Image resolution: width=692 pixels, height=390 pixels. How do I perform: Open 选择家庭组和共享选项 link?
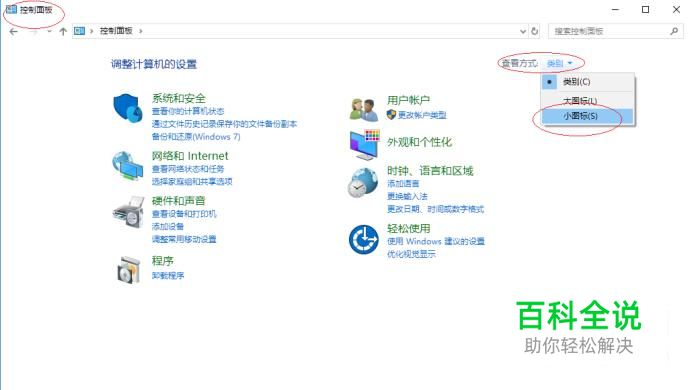pyautogui.click(x=192, y=182)
